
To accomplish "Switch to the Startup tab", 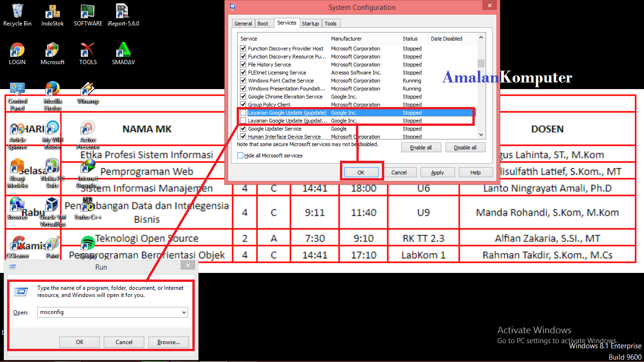I will click(x=310, y=24).
